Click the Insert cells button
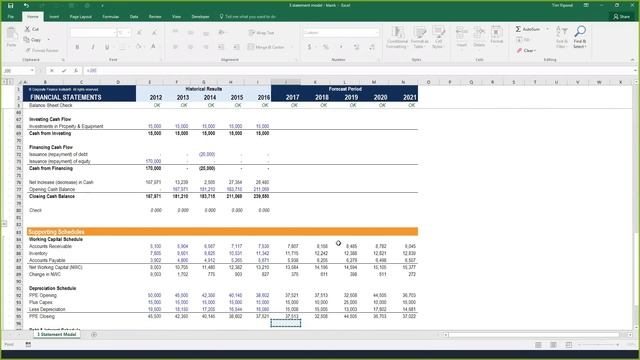Screen dimensions: 640x360 [x=462, y=37]
